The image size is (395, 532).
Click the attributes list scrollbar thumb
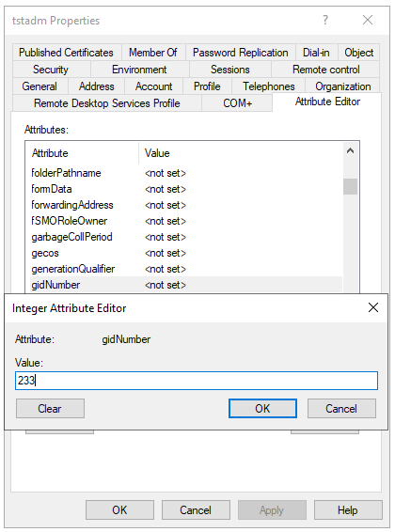tap(350, 187)
